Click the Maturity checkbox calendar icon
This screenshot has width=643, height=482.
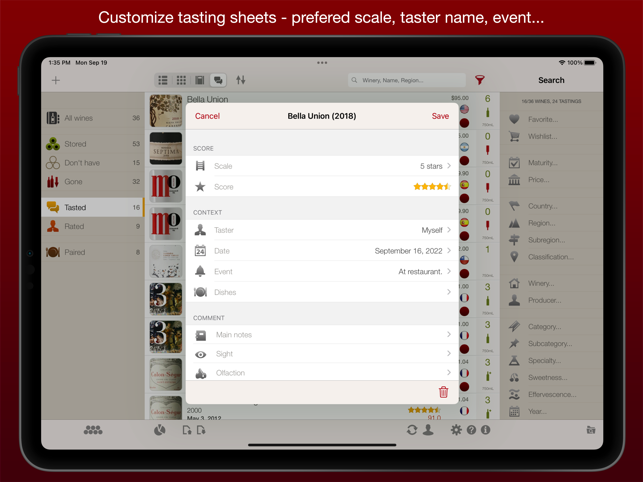point(514,163)
